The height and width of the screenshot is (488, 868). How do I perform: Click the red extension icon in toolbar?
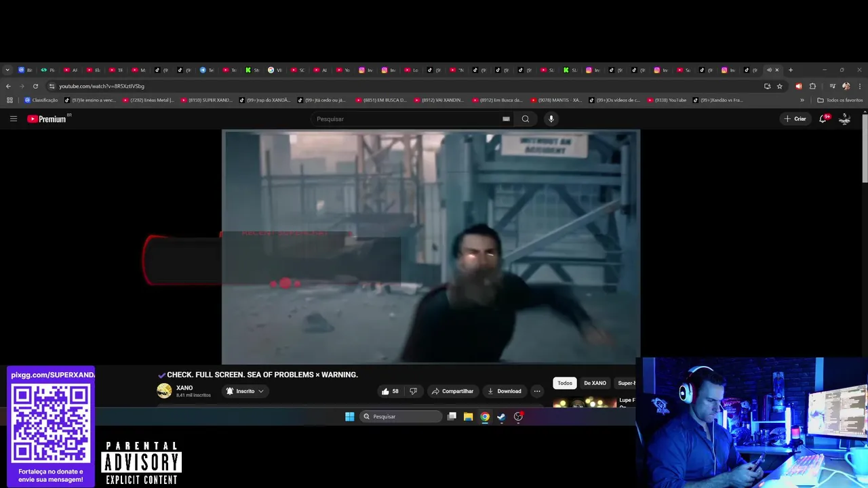(798, 86)
